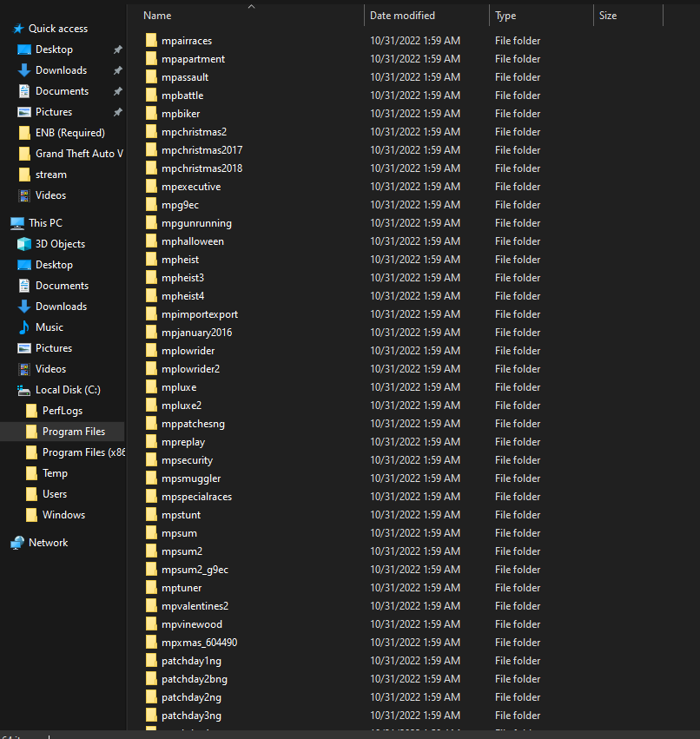Click the Pictures icon under Quick access

(24, 112)
